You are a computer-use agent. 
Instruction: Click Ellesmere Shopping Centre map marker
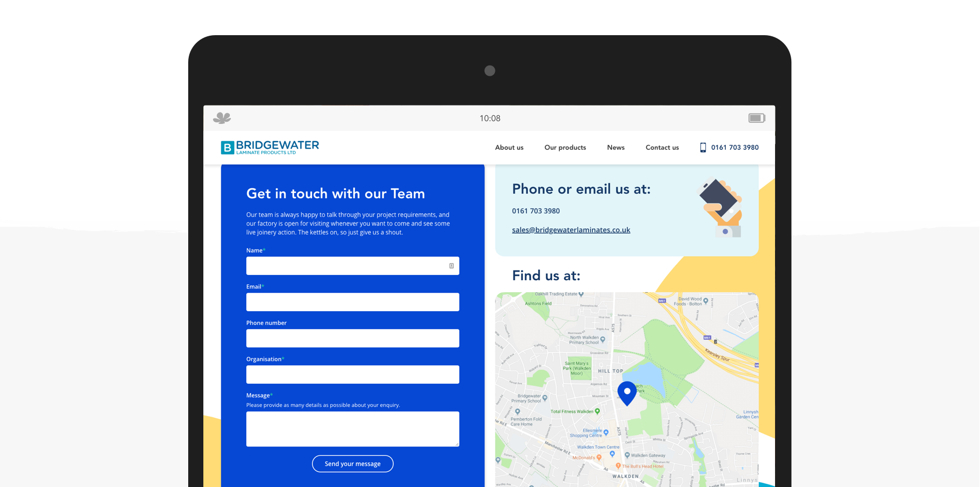tap(606, 432)
